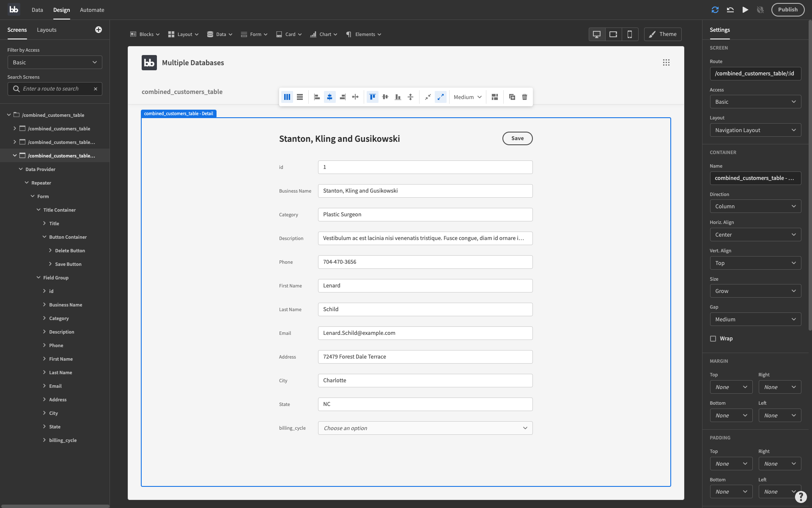
Task: Switch to the Layouts tab
Action: (x=47, y=29)
